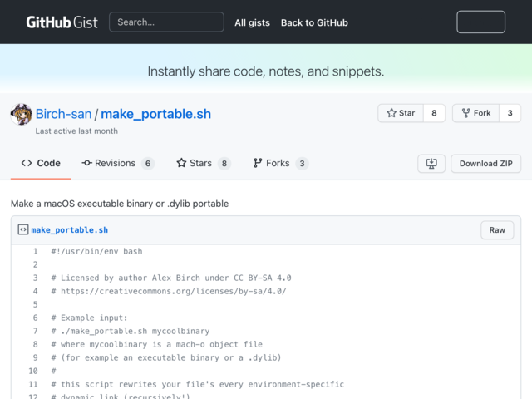Select line number 10 in the code
532x399 pixels.
(33, 371)
